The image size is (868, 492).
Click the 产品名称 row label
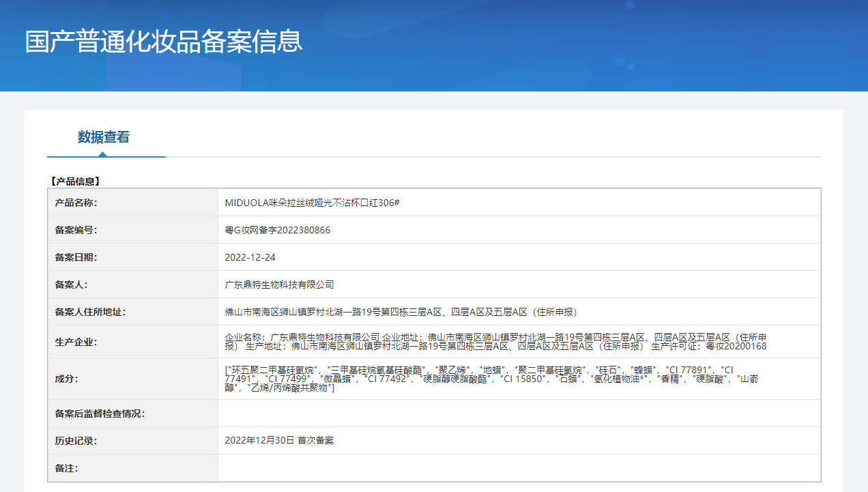76,203
